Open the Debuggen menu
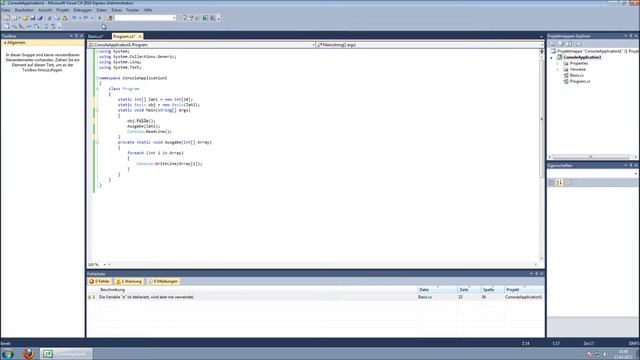This screenshot has width=640, height=360. tap(82, 10)
